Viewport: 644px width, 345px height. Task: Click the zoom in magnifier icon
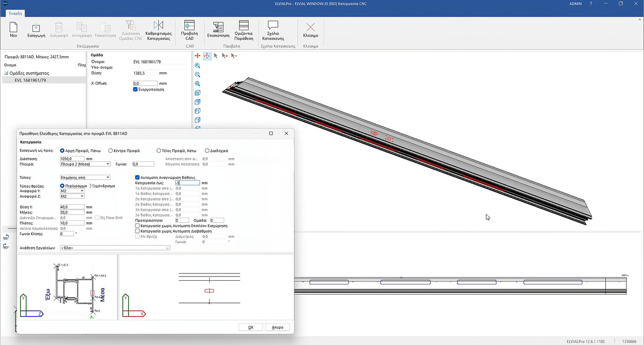coord(198,65)
